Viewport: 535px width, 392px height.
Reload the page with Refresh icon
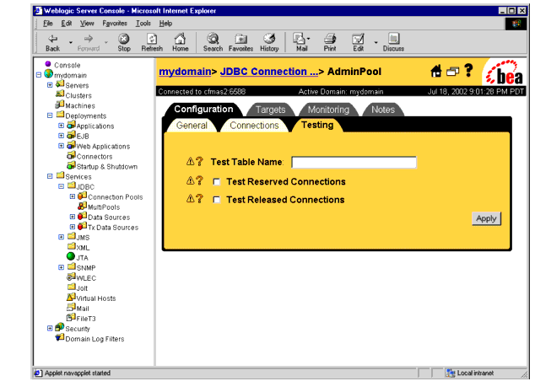point(152,43)
